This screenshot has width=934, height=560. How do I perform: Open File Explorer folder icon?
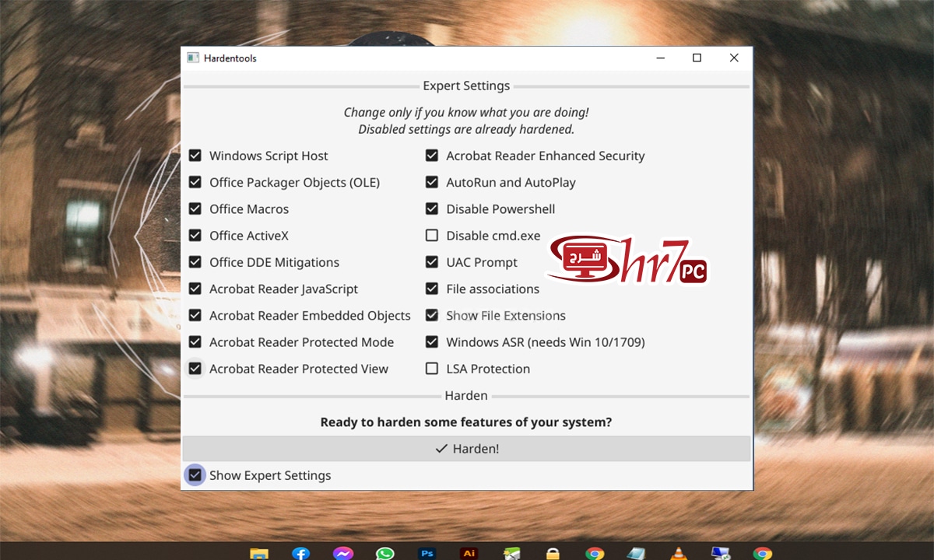point(258,553)
